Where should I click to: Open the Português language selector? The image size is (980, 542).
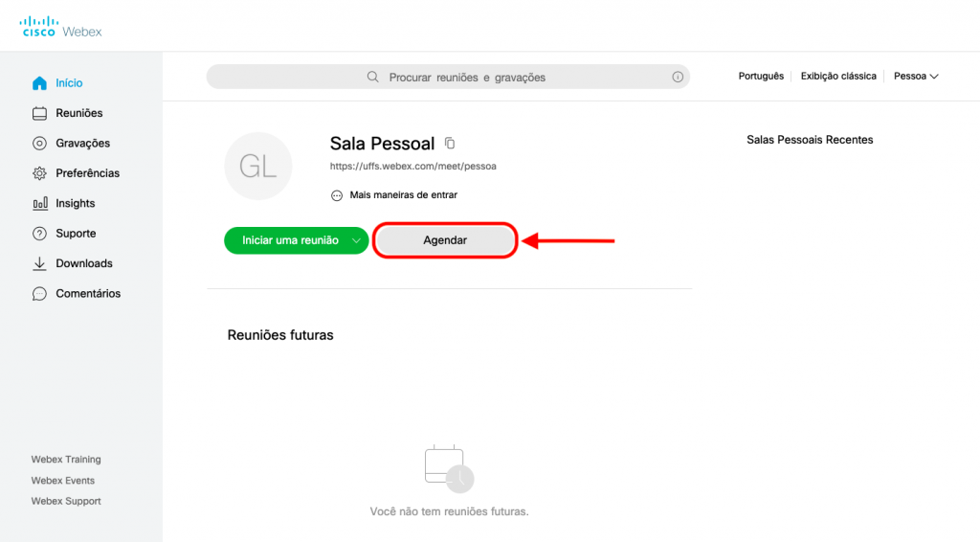coord(761,77)
